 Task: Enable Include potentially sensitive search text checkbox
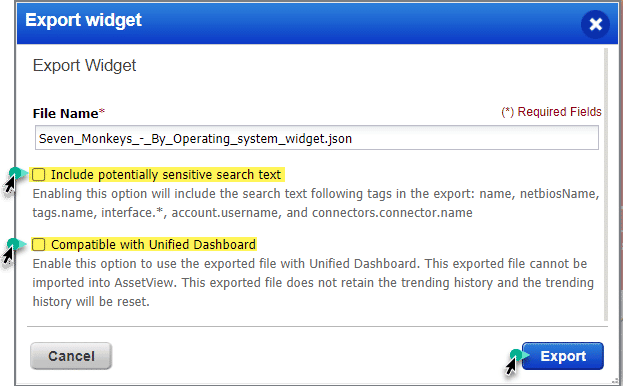39,174
